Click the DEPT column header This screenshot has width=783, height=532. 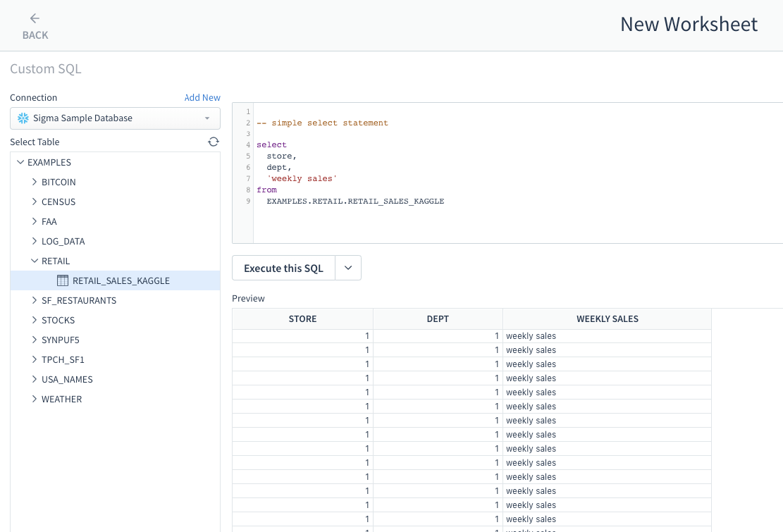point(438,319)
